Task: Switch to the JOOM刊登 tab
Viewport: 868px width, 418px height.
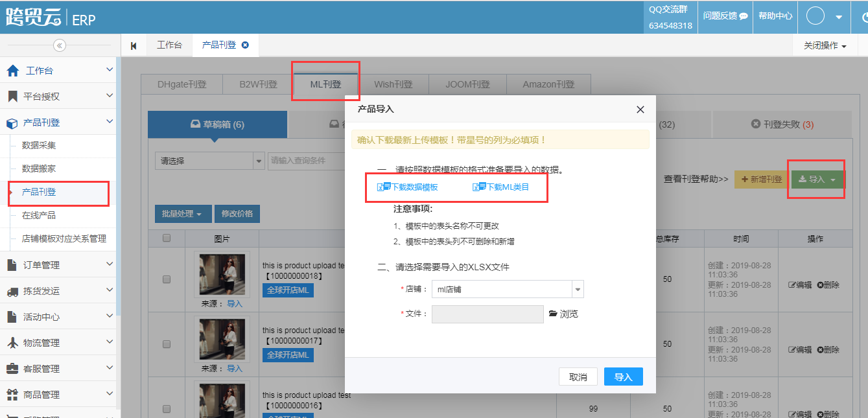Action: (467, 84)
